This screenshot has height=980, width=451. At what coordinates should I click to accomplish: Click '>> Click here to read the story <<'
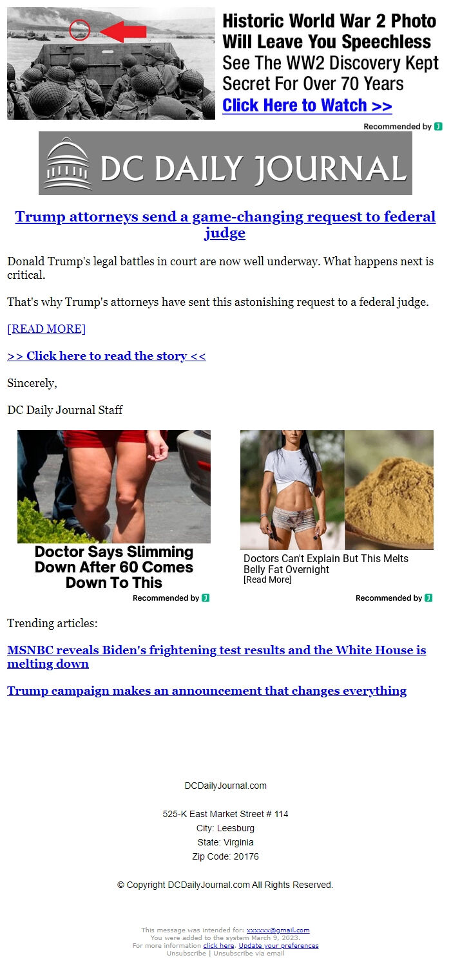pos(106,356)
